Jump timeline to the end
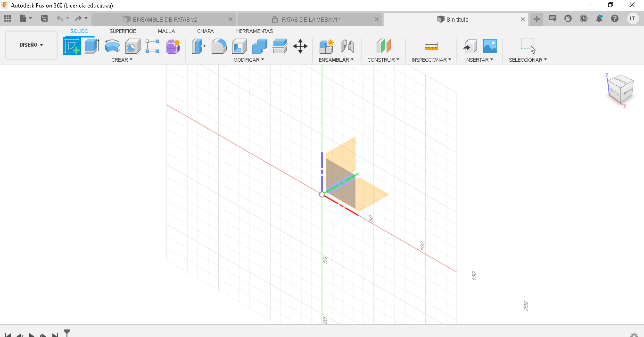 (x=55, y=335)
